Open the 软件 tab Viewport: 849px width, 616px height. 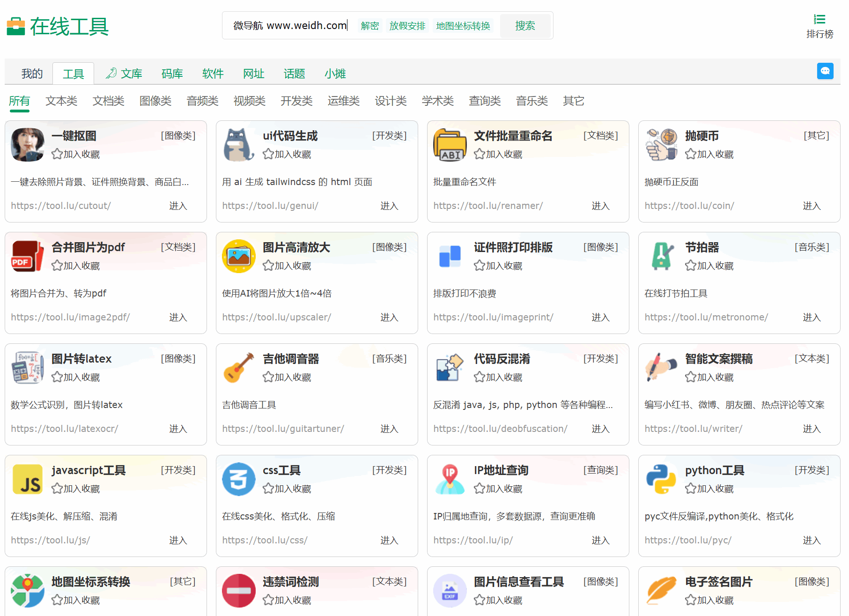click(x=213, y=74)
